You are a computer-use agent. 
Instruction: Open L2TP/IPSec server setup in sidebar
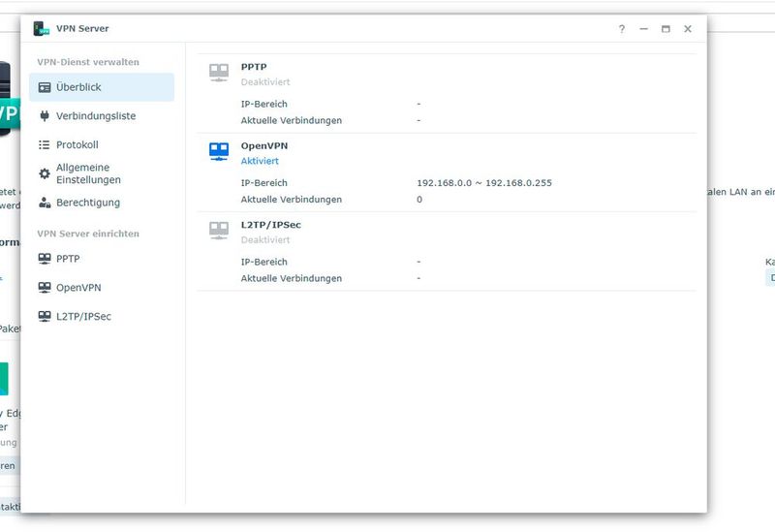click(x=102, y=316)
